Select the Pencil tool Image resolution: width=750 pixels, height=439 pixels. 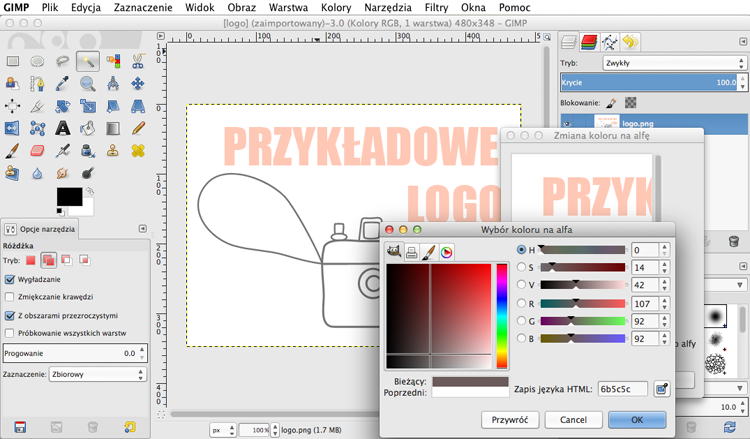pyautogui.click(x=138, y=128)
